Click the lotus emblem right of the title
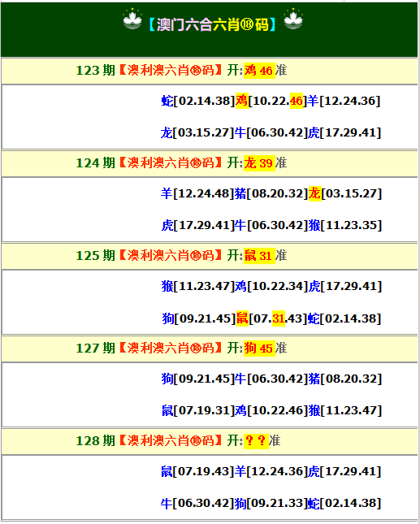Image resolution: width=420 pixels, height=524 pixels. click(293, 19)
